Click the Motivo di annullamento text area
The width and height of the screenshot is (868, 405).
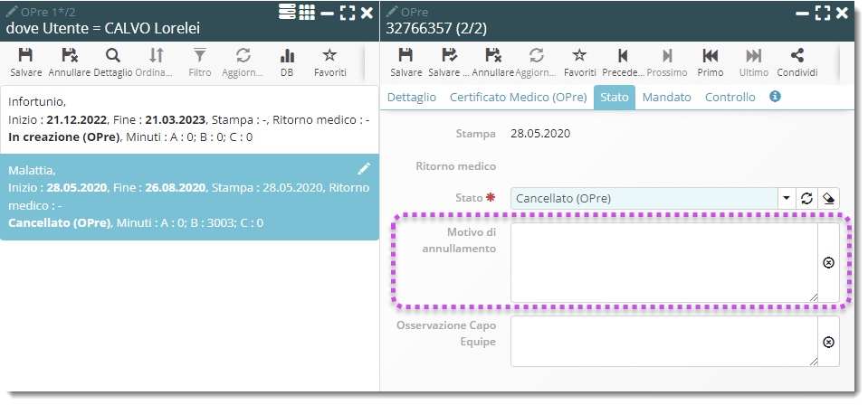click(663, 262)
